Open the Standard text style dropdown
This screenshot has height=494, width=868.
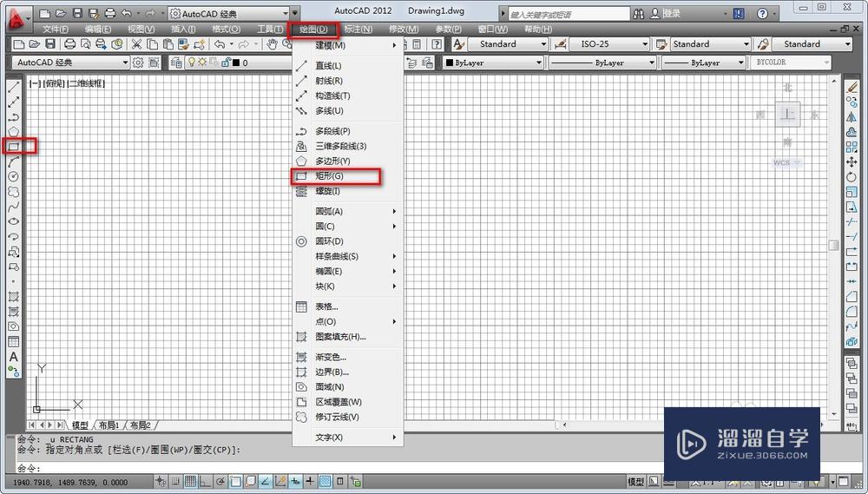point(508,44)
